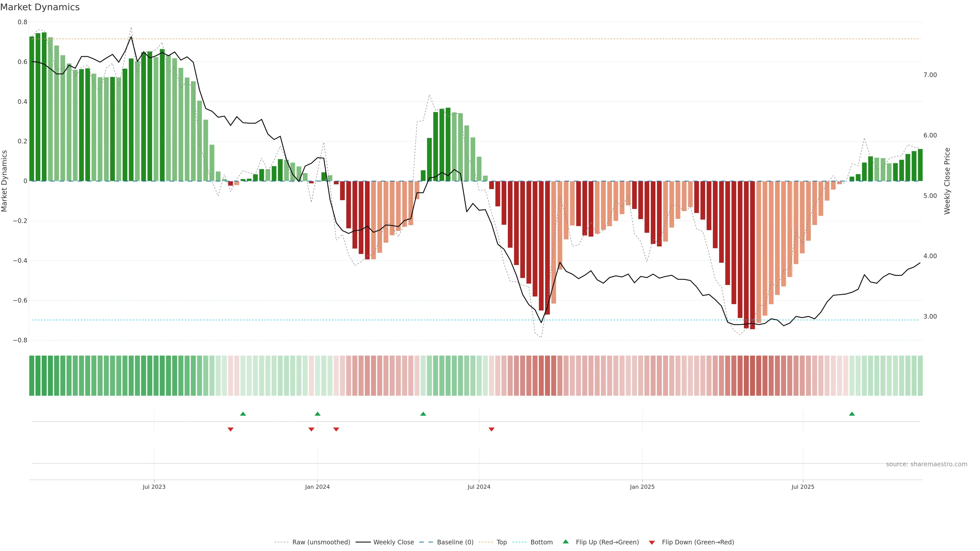
Task: Click the Market Dynamics chart title
Action: click(40, 7)
